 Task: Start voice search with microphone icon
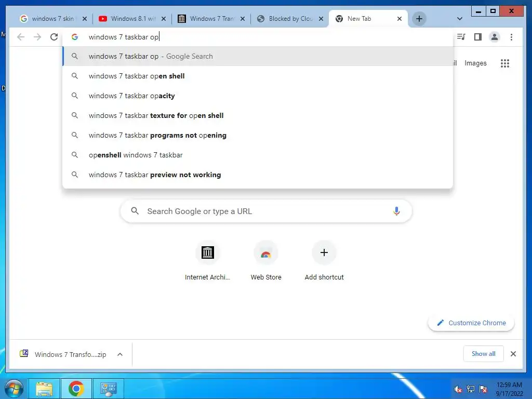click(x=396, y=211)
